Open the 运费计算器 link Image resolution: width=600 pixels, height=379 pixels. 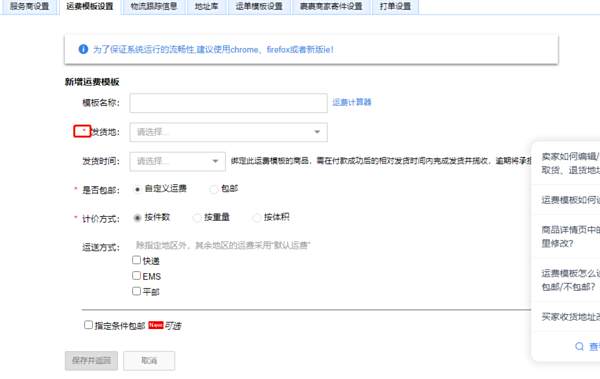(x=352, y=102)
